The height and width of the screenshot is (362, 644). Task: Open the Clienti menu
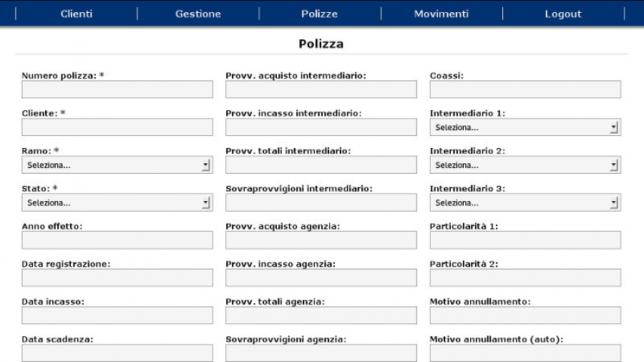(x=76, y=14)
